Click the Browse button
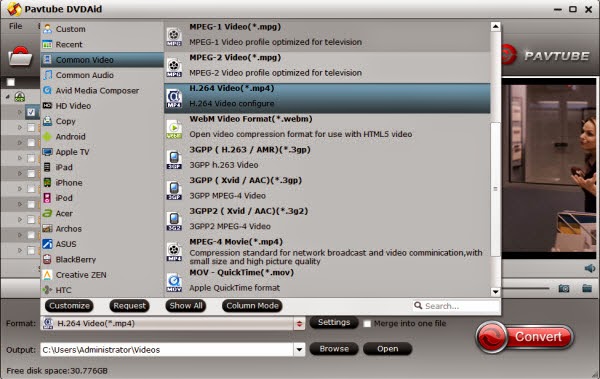This screenshot has width=600, height=379. (334, 349)
